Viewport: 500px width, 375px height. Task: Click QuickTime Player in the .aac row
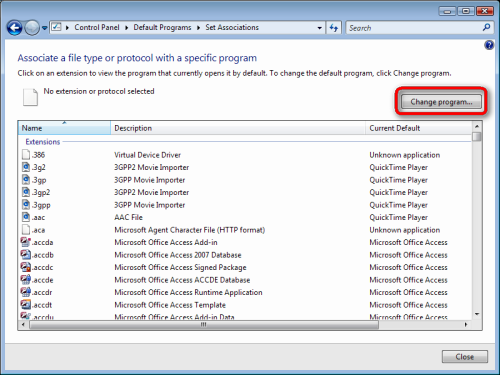click(398, 217)
